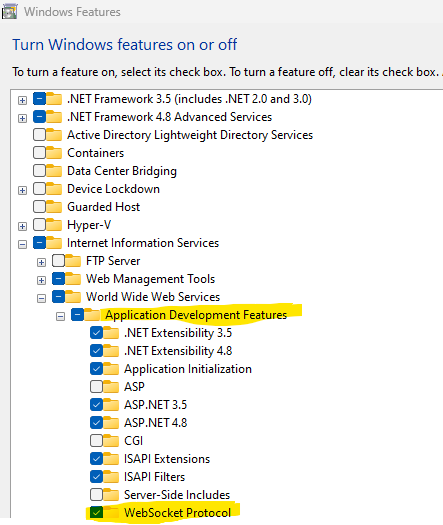Click the CGI folder icon
Image resolution: width=443 pixels, height=525 pixels.
pyautogui.click(x=111, y=440)
